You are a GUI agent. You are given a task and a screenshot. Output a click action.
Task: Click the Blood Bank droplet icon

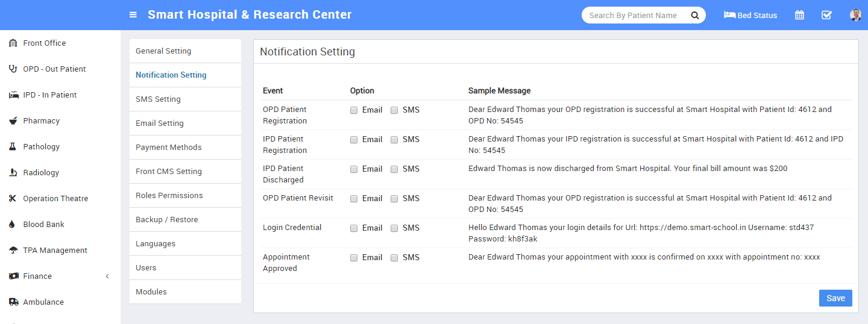12,224
